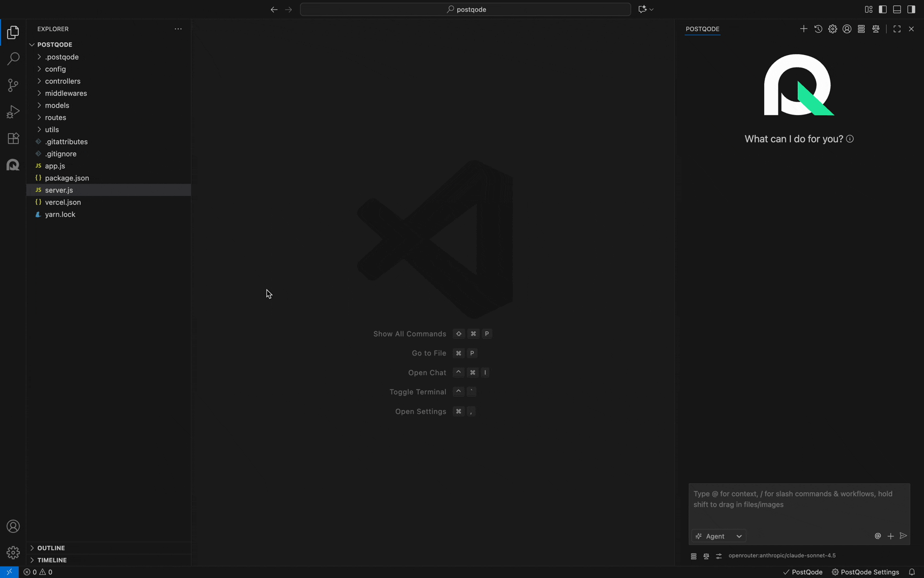Toggle the primary side bar visibility
Screen dimensions: 924x578
click(883, 9)
